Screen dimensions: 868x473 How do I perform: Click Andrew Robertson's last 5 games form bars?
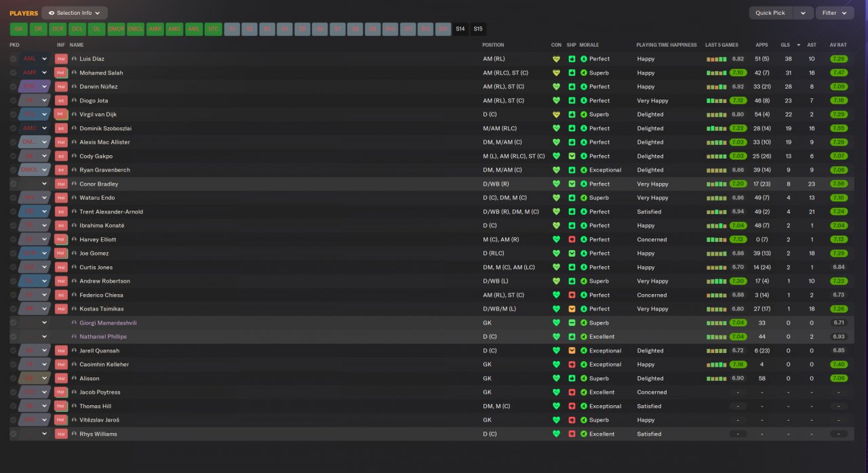[716, 281]
